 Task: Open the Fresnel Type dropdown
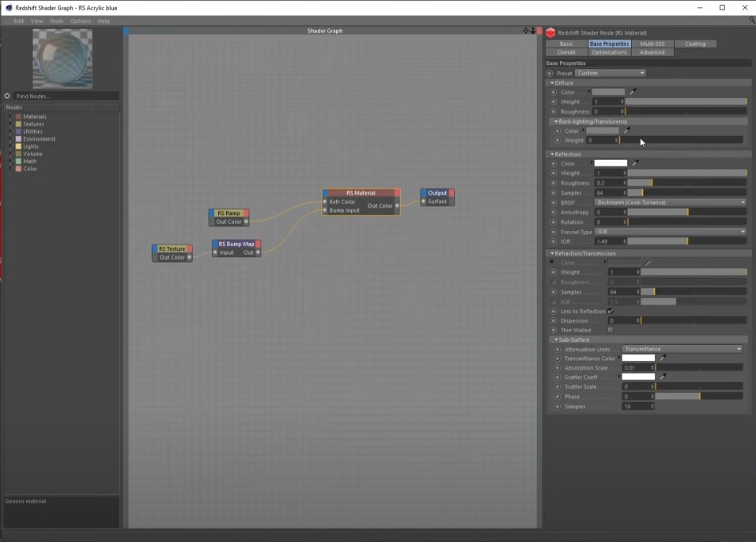pyautogui.click(x=671, y=232)
